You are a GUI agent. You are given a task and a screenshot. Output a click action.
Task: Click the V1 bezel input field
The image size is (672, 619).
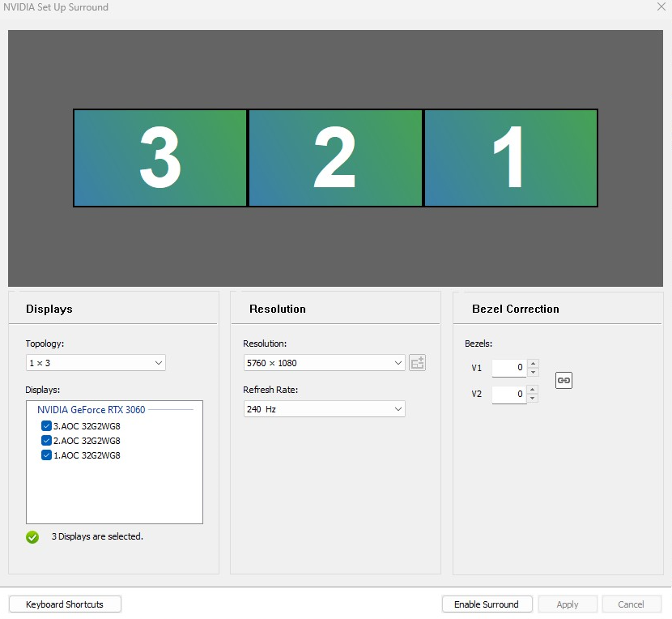click(509, 368)
